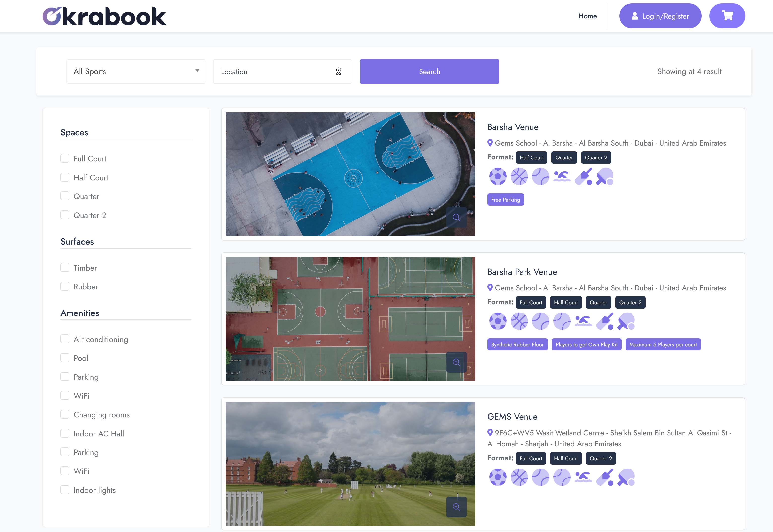Click the table tennis icon under Barsha Park Venue
This screenshot has width=773, height=532.
[626, 321]
